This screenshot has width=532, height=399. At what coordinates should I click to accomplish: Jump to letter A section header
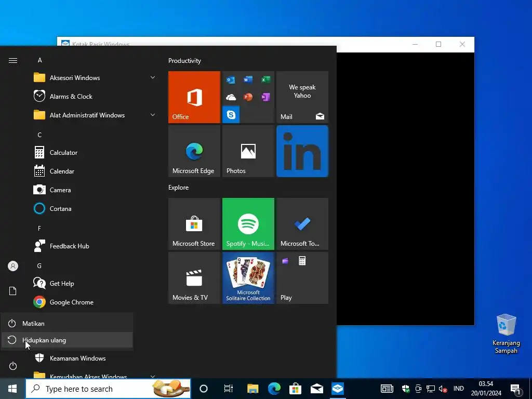coord(39,60)
